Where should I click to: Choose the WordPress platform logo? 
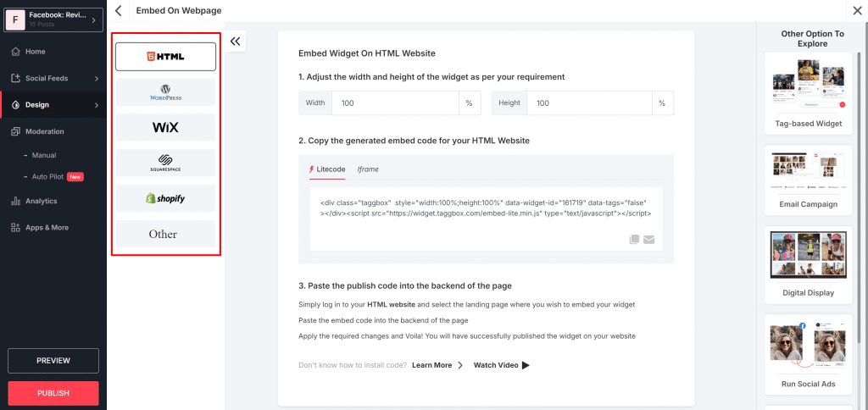pyautogui.click(x=166, y=92)
